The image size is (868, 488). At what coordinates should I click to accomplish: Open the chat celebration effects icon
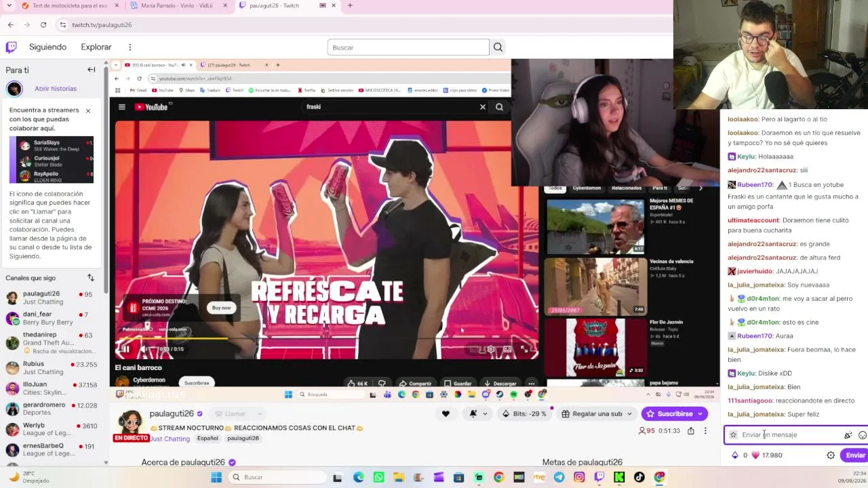(848, 435)
